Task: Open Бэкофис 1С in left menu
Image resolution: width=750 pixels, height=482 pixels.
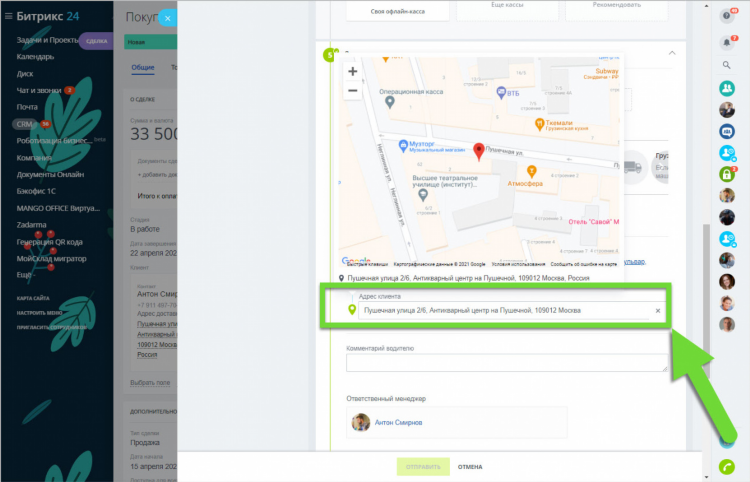Action: coord(36,191)
